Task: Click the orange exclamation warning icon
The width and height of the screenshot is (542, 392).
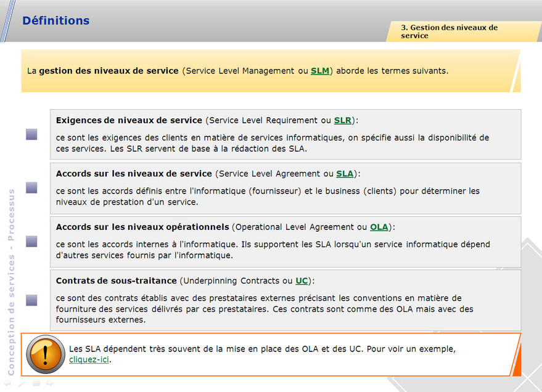Action: [x=46, y=355]
